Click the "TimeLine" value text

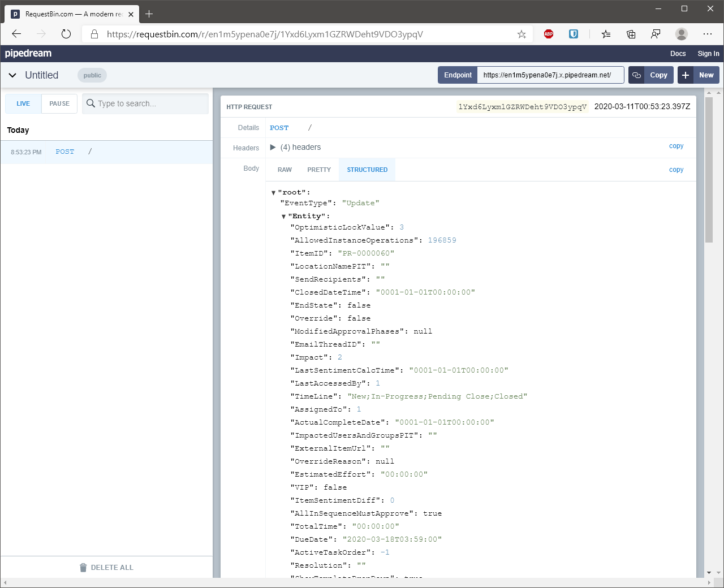click(437, 396)
